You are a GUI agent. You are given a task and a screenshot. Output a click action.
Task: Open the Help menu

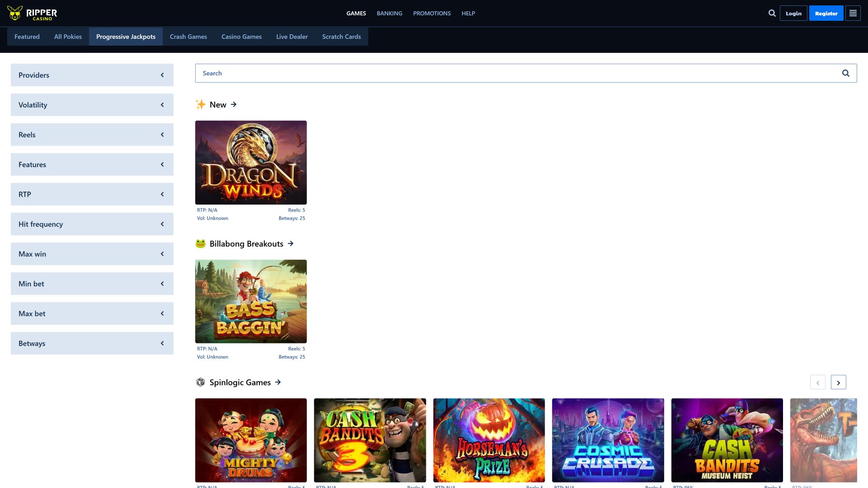pos(468,14)
